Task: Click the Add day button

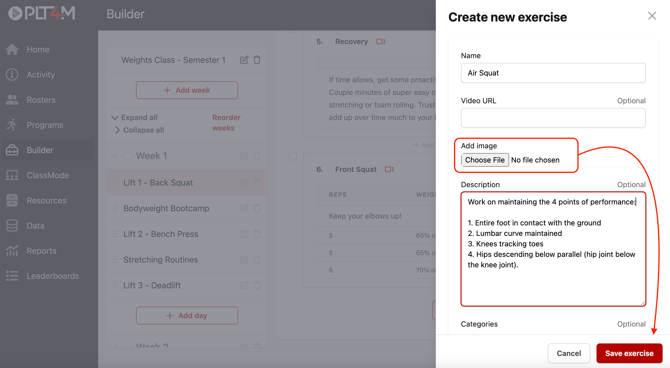Action: pyautogui.click(x=187, y=315)
